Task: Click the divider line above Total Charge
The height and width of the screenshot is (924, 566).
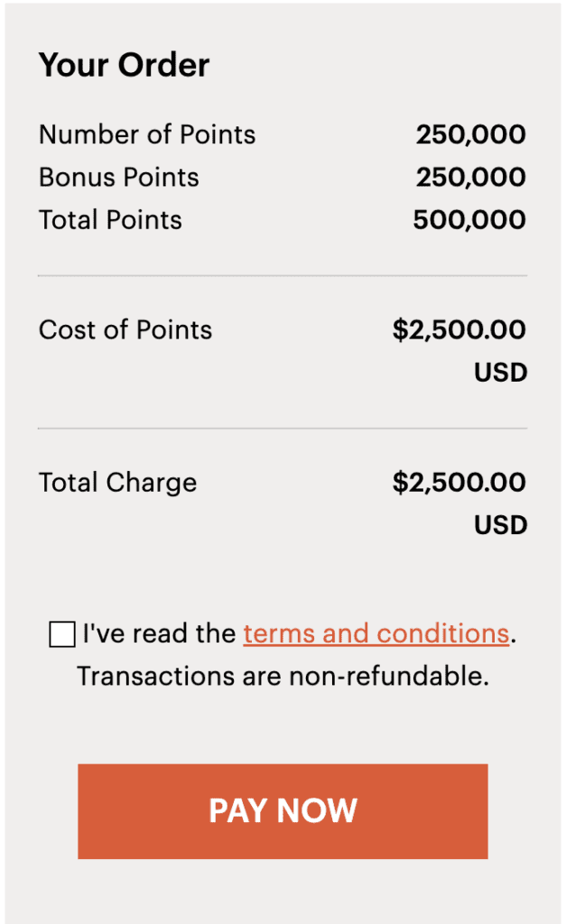Action: click(283, 428)
